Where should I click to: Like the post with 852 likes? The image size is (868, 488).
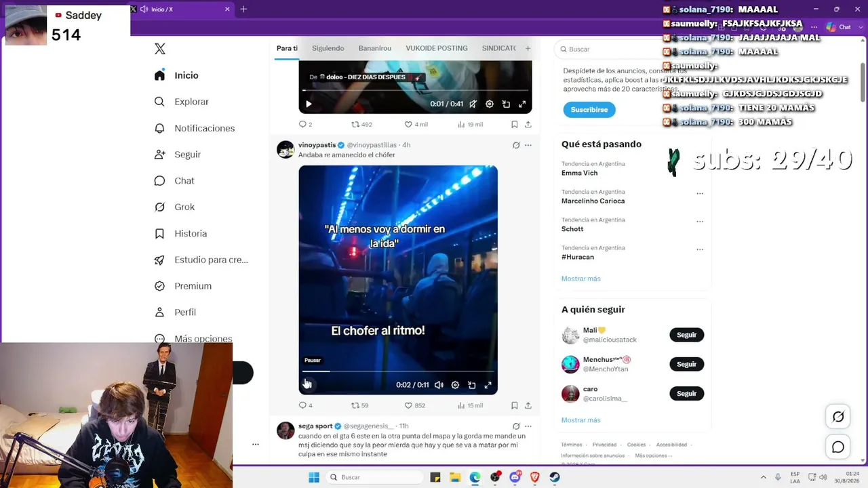tap(414, 405)
